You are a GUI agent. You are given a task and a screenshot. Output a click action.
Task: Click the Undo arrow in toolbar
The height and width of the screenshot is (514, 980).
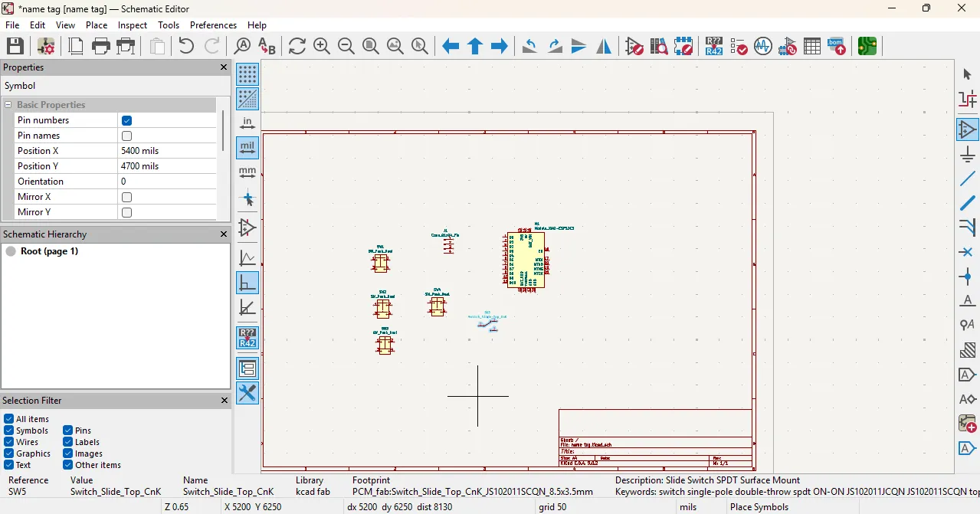pos(185,46)
